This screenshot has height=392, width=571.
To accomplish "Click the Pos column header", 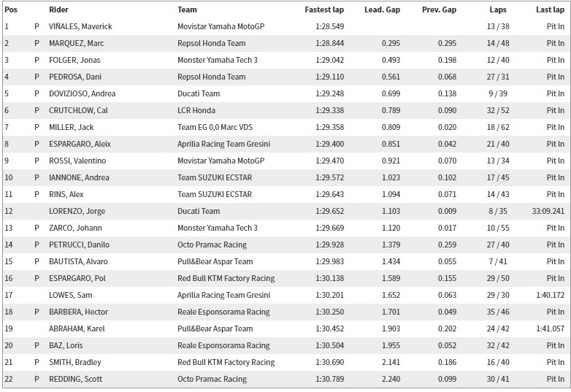I will tap(11, 9).
